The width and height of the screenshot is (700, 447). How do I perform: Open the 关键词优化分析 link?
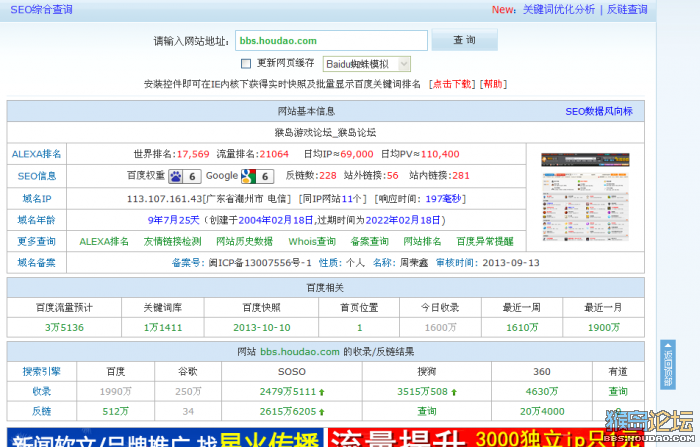pyautogui.click(x=559, y=9)
